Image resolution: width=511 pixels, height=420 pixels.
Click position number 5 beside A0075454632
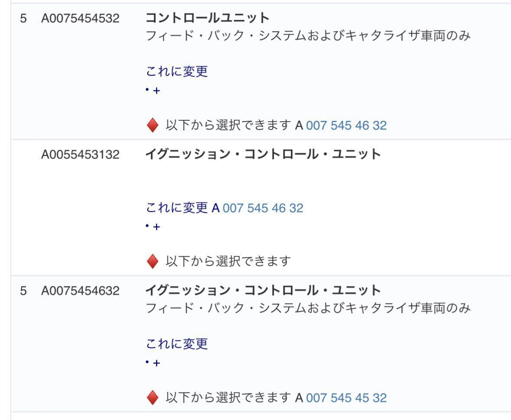24,290
